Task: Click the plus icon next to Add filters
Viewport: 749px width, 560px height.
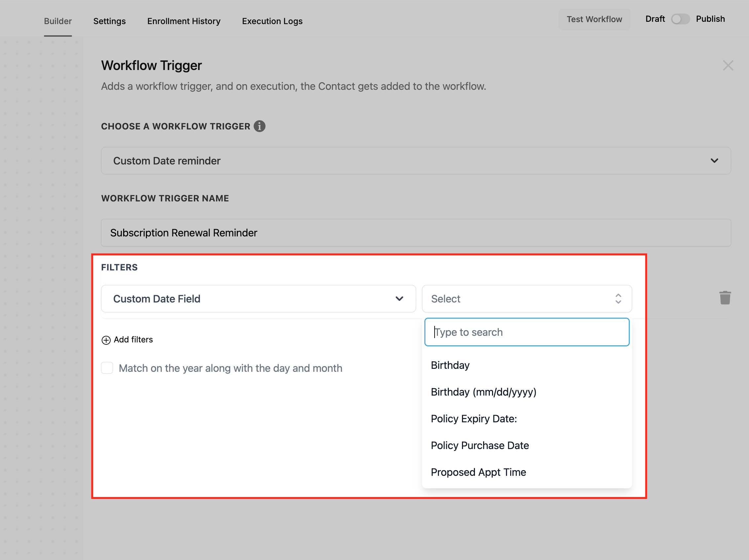Action: [x=106, y=340]
